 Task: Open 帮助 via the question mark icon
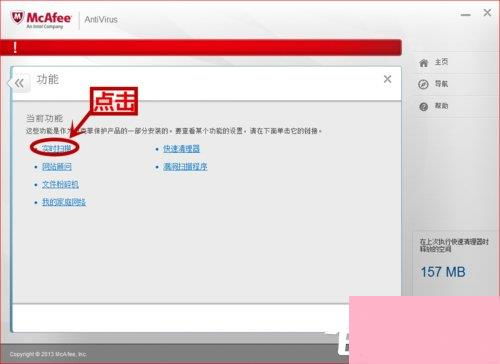[x=423, y=107]
